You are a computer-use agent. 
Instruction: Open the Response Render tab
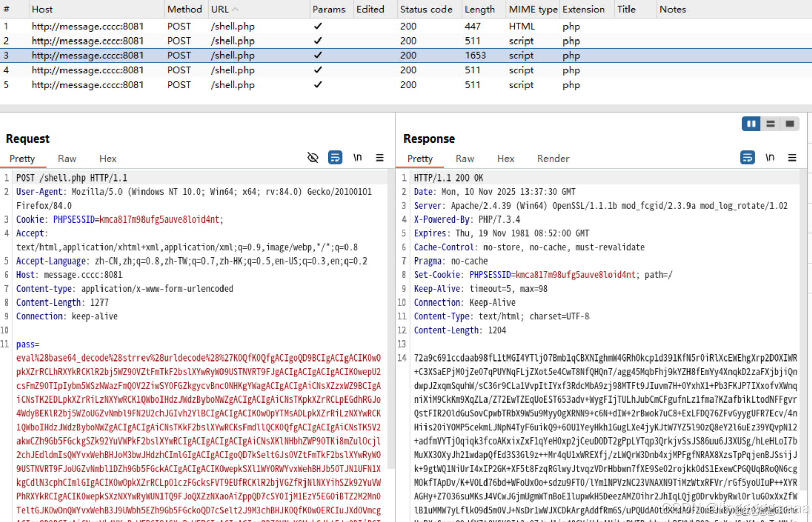pos(553,158)
